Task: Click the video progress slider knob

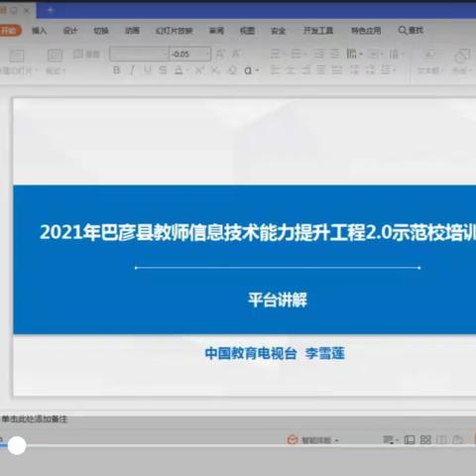Action: (17, 445)
